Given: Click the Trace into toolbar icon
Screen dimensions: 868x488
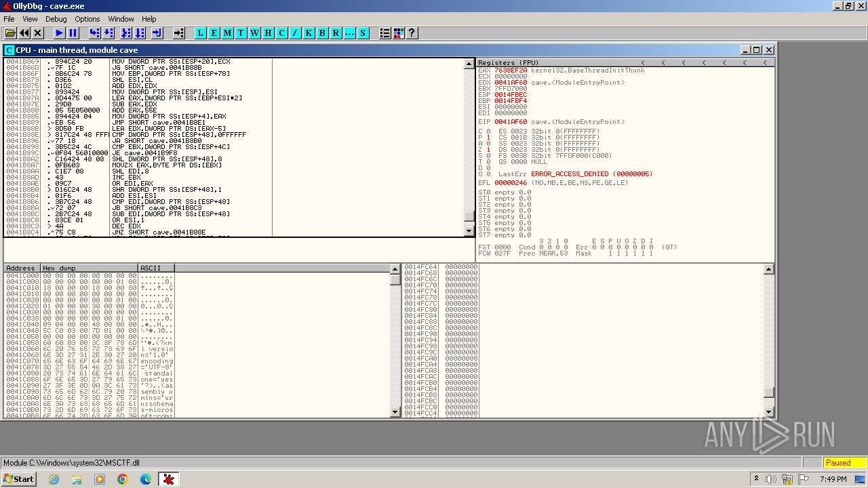Looking at the screenshot, I should pyautogui.click(x=126, y=33).
